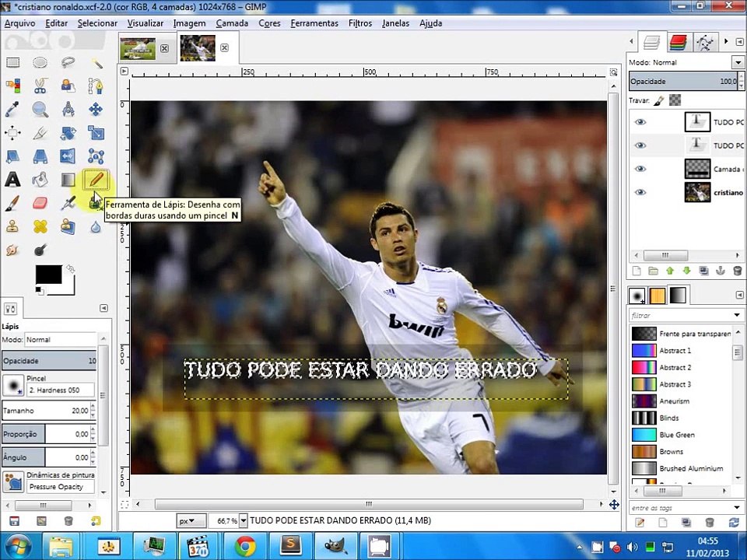Image resolution: width=747 pixels, height=560 pixels.
Task: Select the Measure compass tool
Action: pyautogui.click(x=68, y=109)
